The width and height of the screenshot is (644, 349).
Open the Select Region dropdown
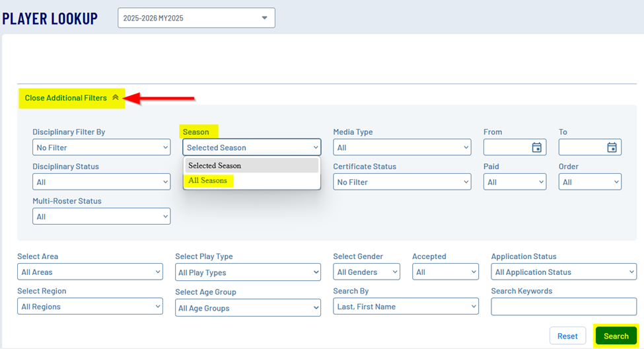tap(90, 307)
